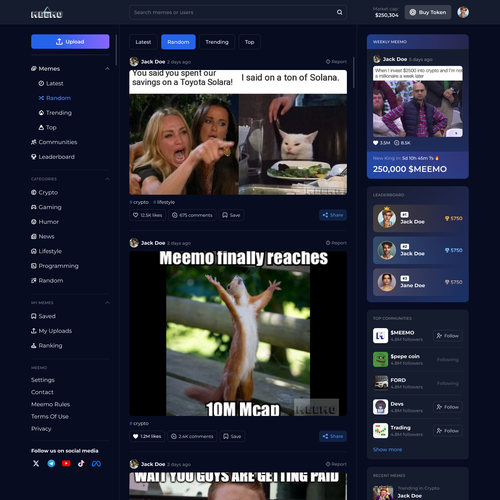
Task: Open the Telegram social icon
Action: 51,463
